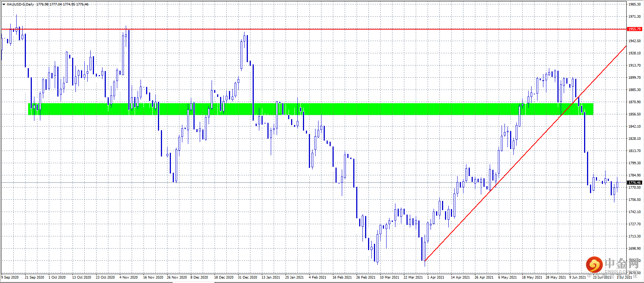This screenshot has width=644, height=283.
Task: Click the 1698.90 price axis label
Action: click(634, 249)
